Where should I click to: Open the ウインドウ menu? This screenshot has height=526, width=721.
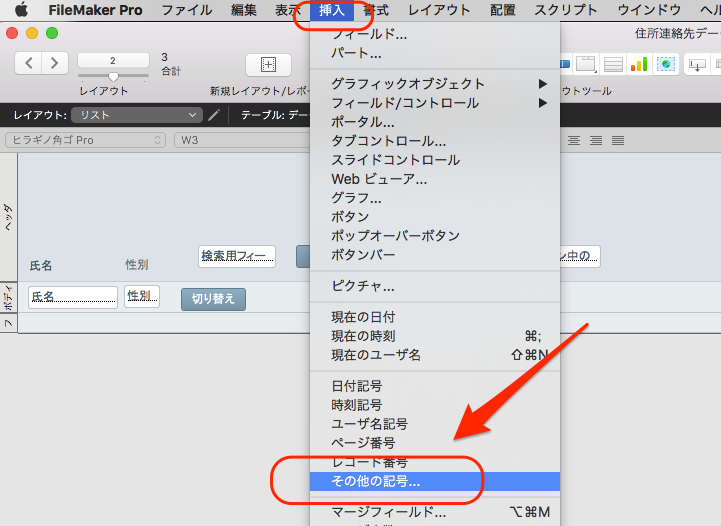tap(649, 10)
